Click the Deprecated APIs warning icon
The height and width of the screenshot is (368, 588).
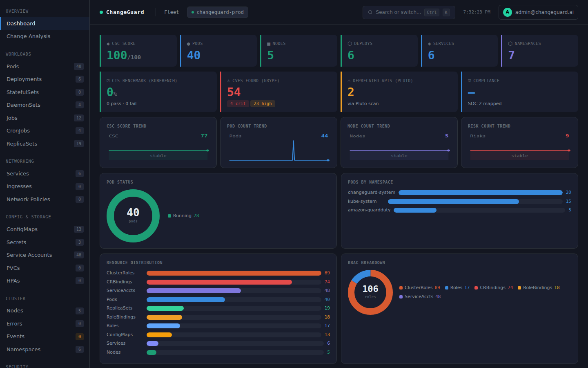tap(349, 81)
